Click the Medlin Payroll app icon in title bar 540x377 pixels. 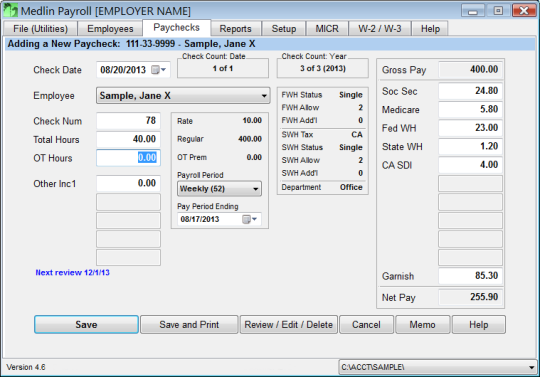tap(10, 10)
